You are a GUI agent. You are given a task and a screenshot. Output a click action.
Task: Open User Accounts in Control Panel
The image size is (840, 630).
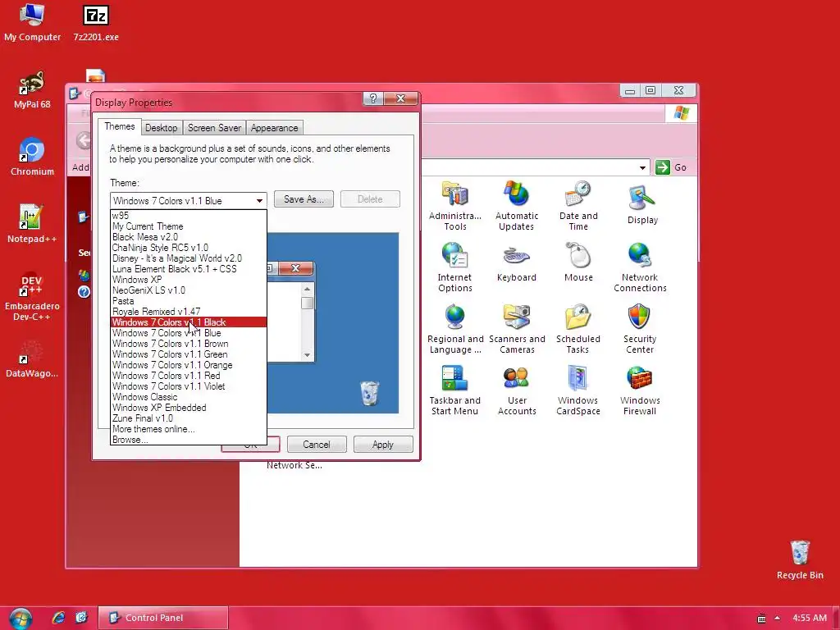pyautogui.click(x=517, y=390)
